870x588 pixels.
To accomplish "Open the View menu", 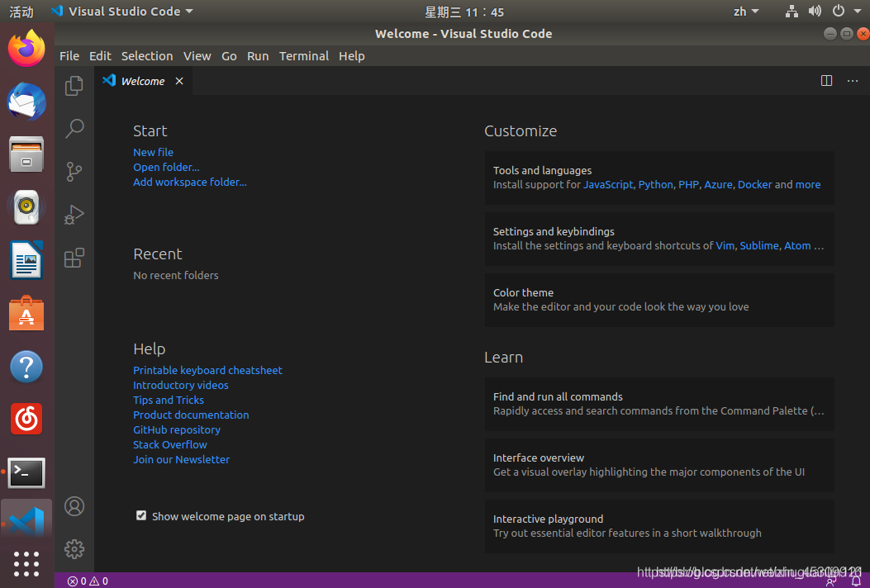I will [x=197, y=56].
